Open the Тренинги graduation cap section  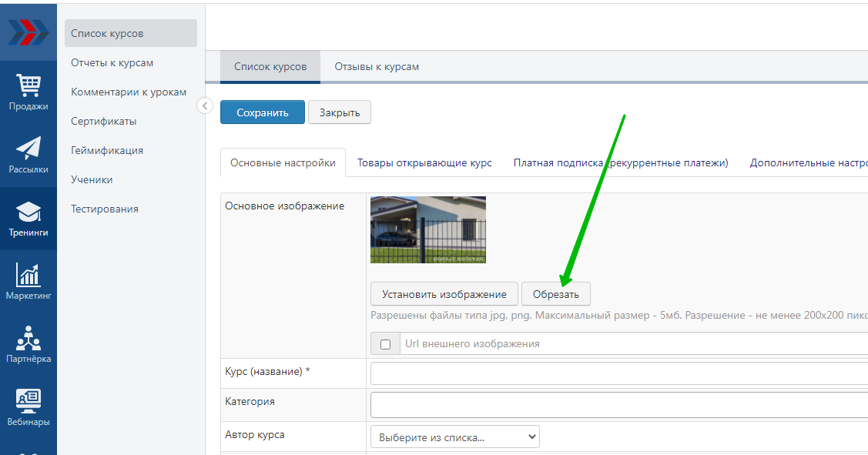28,219
